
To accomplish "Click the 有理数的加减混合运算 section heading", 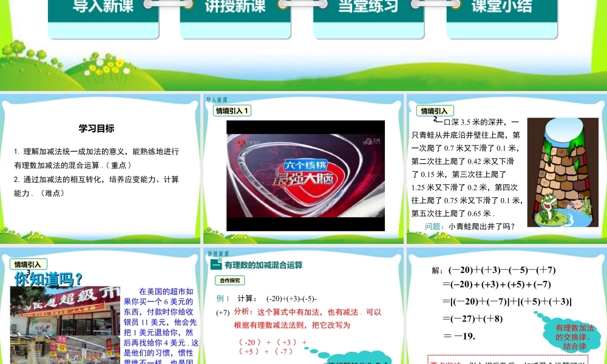I will pos(263,265).
